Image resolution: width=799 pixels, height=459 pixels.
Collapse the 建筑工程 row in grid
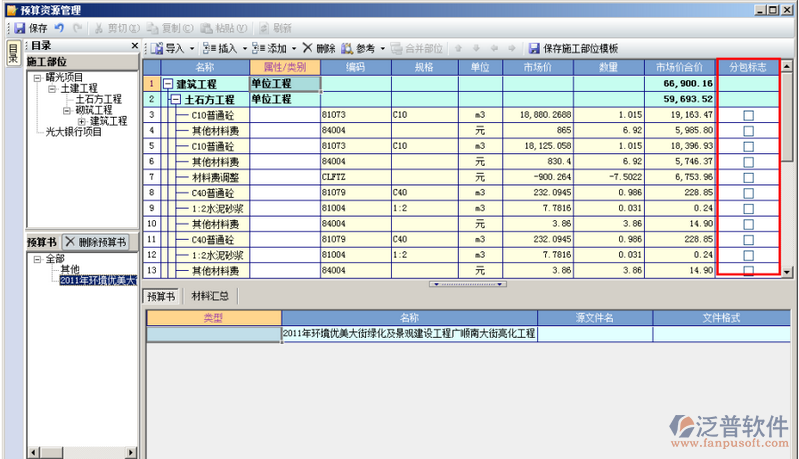168,85
